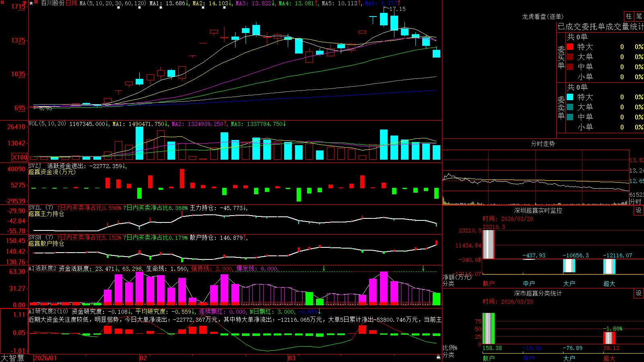Image resolution: width=644 pixels, height=362 pixels.
Task: Click the 深圳超赢实时监控 panel title
Action: pyautogui.click(x=538, y=210)
